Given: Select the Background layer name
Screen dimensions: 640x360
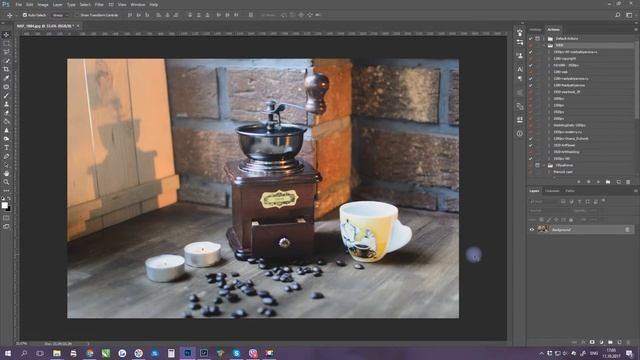Looking at the screenshot, I should (x=561, y=230).
